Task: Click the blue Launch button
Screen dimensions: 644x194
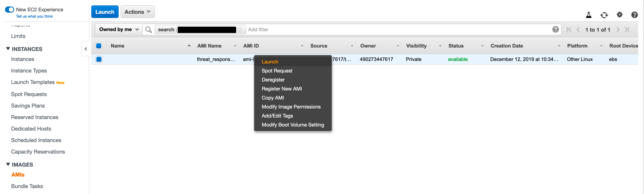Action: 105,12
